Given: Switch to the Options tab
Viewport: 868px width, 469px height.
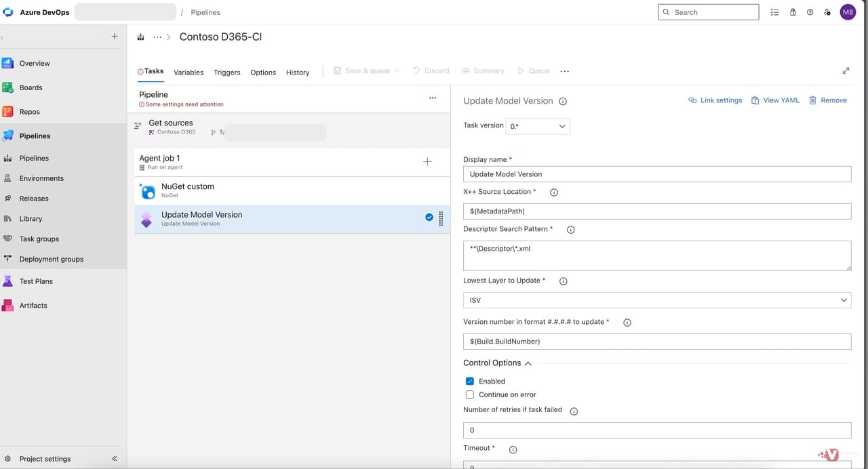Looking at the screenshot, I should tap(263, 73).
